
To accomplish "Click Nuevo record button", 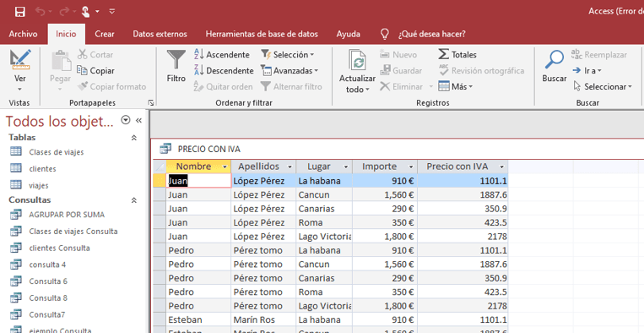I will (398, 54).
